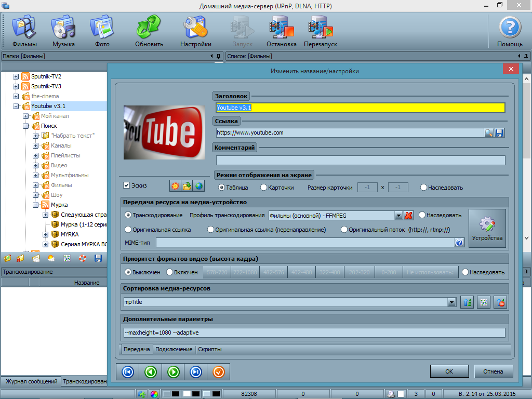This screenshot has width=532, height=399.
Task: Open the Скрипты tab
Action: tap(209, 349)
